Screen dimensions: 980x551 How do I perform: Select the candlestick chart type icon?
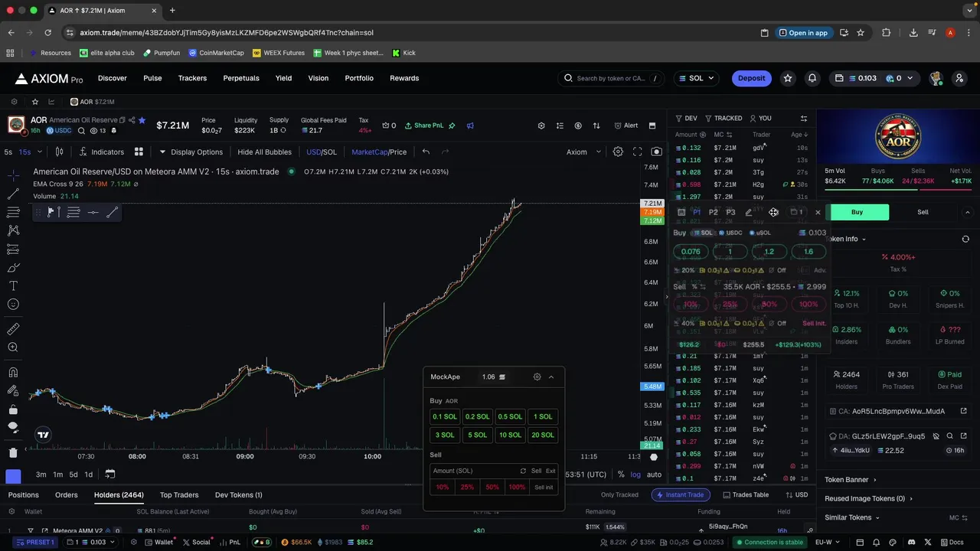(x=59, y=152)
